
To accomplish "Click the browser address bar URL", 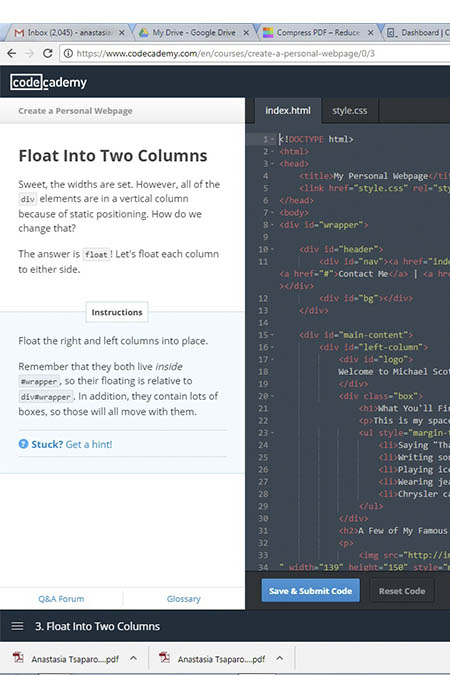I will 226,54.
